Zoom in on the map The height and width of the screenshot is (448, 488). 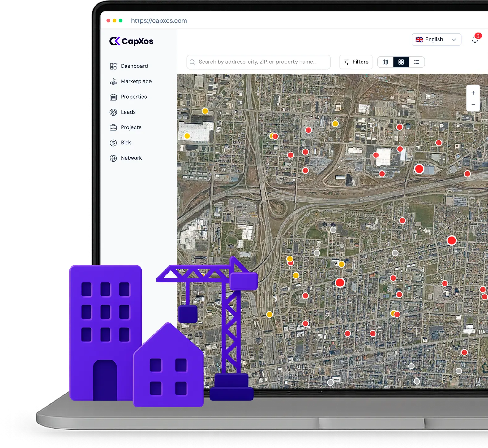tap(473, 93)
